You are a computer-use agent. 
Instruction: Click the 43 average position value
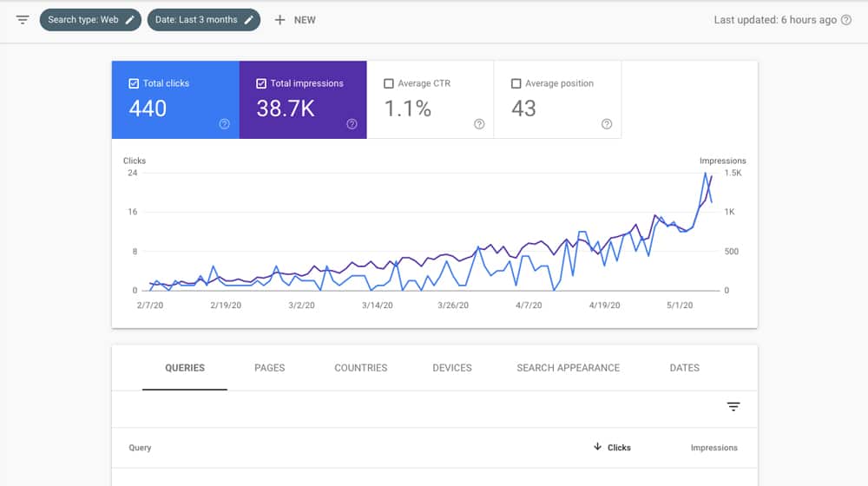coord(523,108)
